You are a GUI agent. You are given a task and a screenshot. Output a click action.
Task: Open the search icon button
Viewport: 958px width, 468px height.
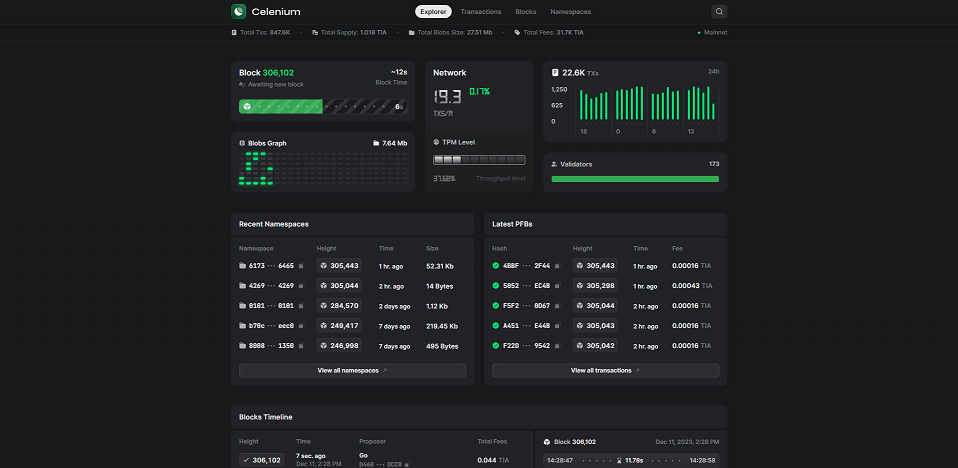point(719,12)
